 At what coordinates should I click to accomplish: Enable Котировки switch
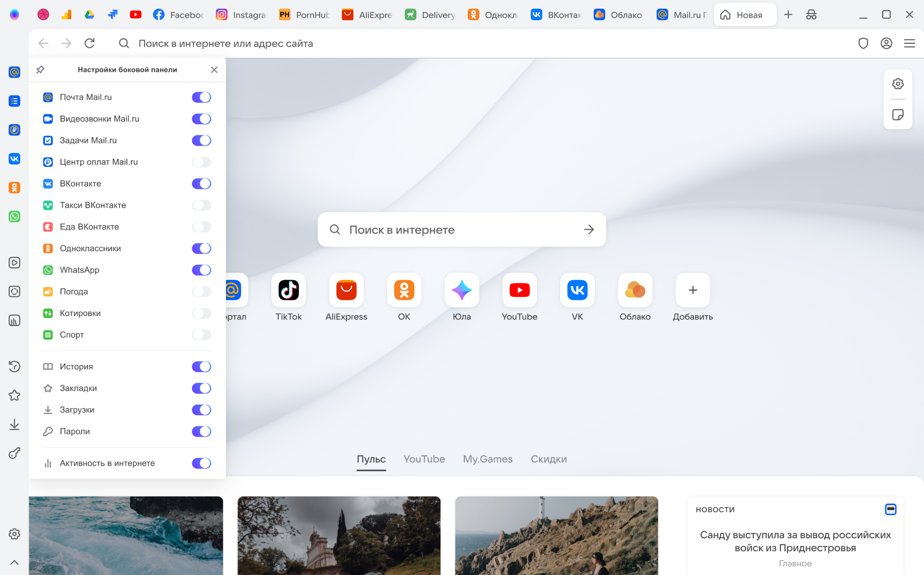201,313
